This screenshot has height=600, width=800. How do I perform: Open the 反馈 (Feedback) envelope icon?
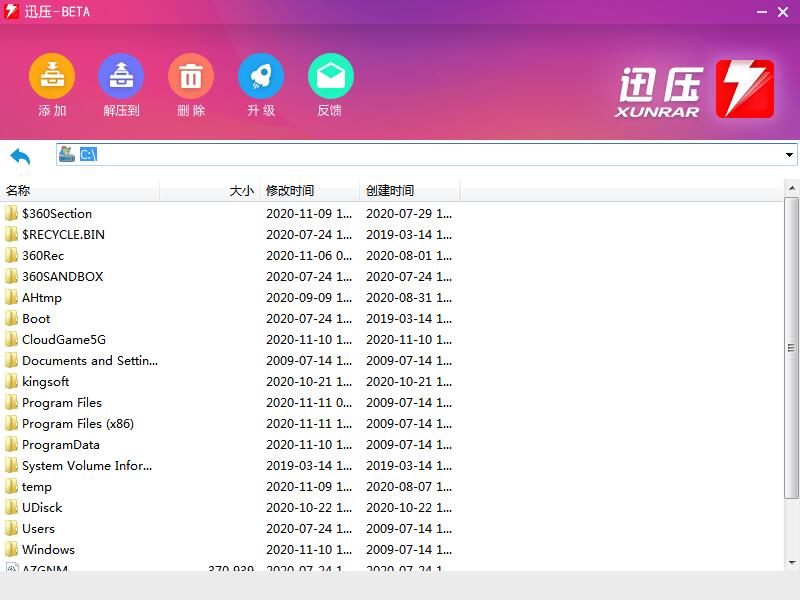(331, 76)
